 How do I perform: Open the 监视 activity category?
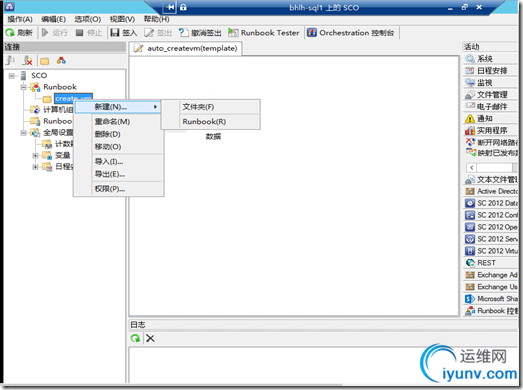click(x=491, y=83)
